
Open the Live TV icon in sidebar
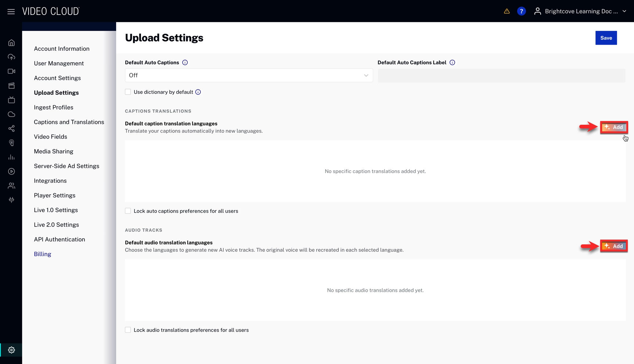pos(11,100)
